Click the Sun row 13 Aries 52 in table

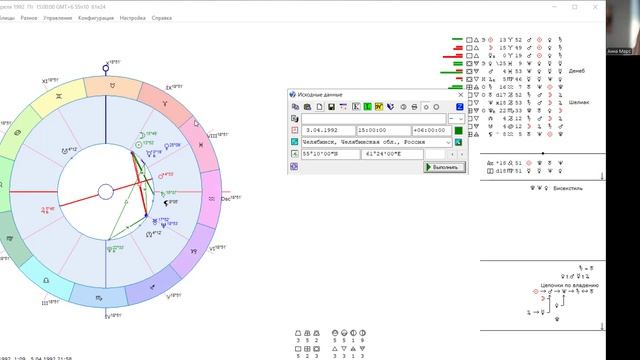pos(515,40)
